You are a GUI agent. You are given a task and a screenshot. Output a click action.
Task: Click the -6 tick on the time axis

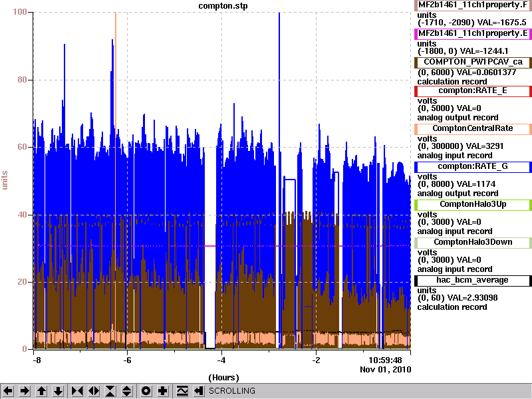[126, 360]
